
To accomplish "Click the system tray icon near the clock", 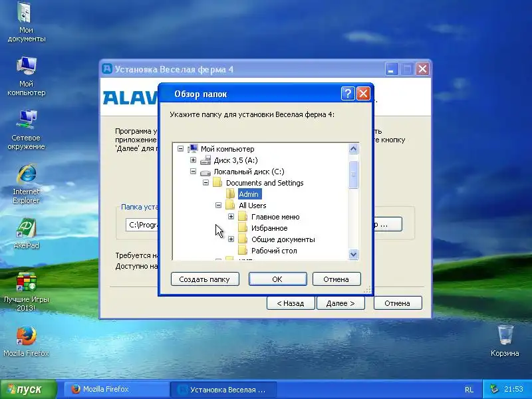I will pos(495,389).
